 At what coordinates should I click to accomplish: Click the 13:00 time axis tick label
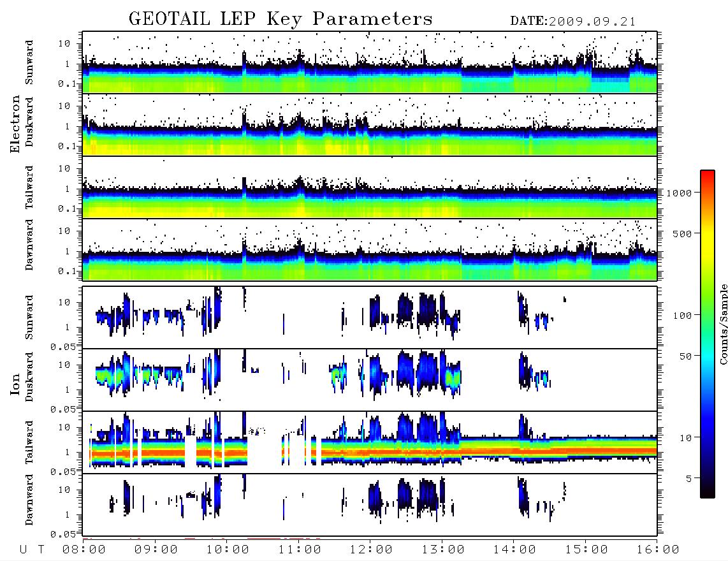[443, 550]
